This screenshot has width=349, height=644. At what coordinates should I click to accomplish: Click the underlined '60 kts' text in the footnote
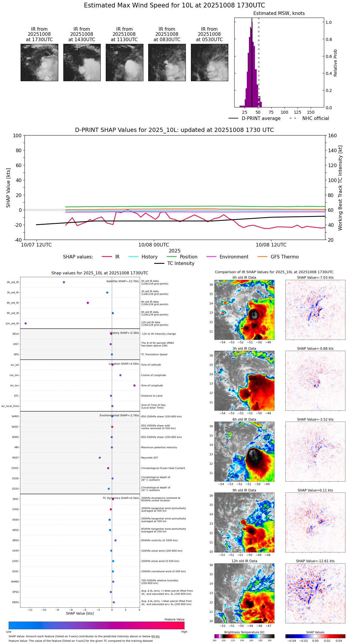tap(155, 636)
